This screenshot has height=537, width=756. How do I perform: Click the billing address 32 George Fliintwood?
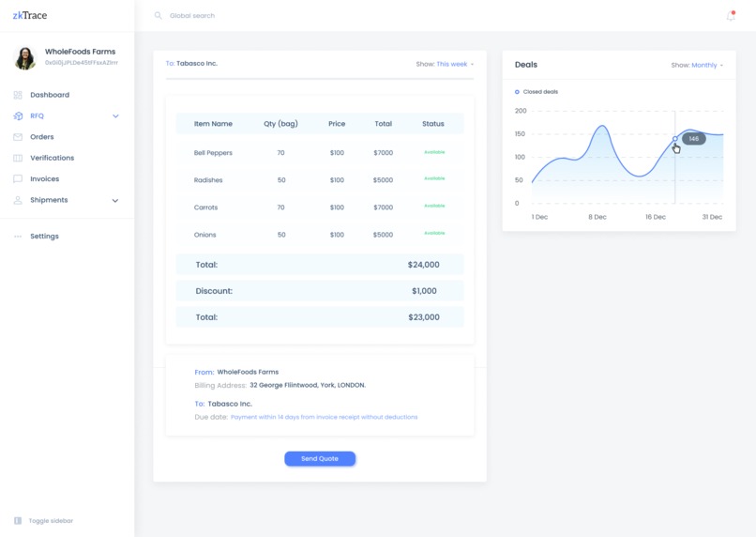pyautogui.click(x=308, y=385)
